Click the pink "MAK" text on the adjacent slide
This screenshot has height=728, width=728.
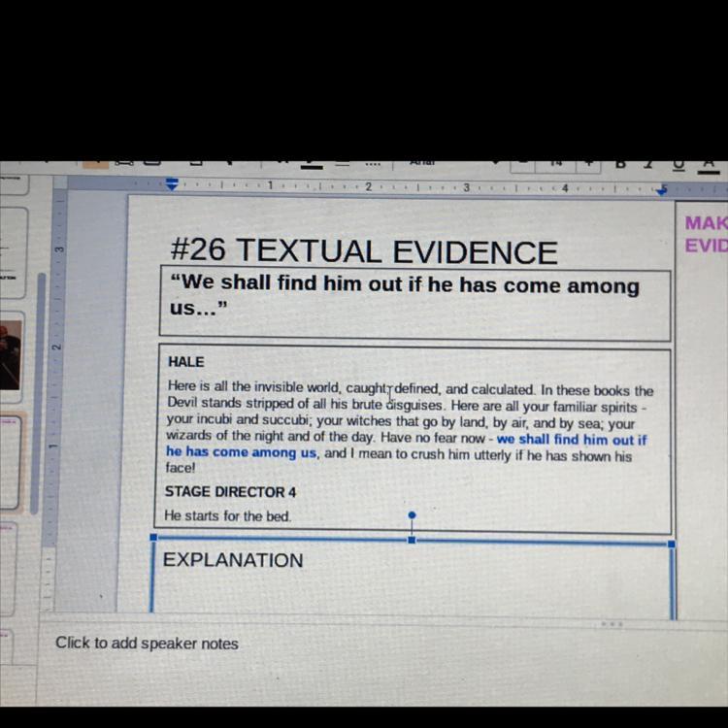[x=707, y=223]
